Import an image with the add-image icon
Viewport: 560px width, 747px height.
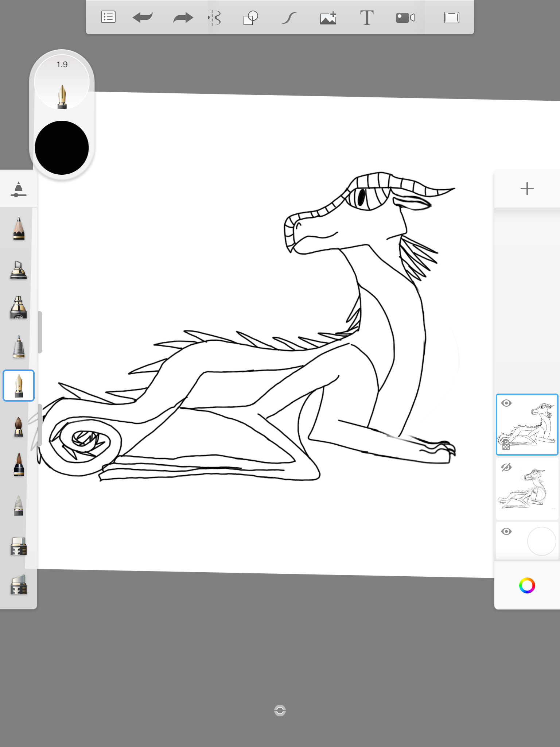click(x=328, y=18)
